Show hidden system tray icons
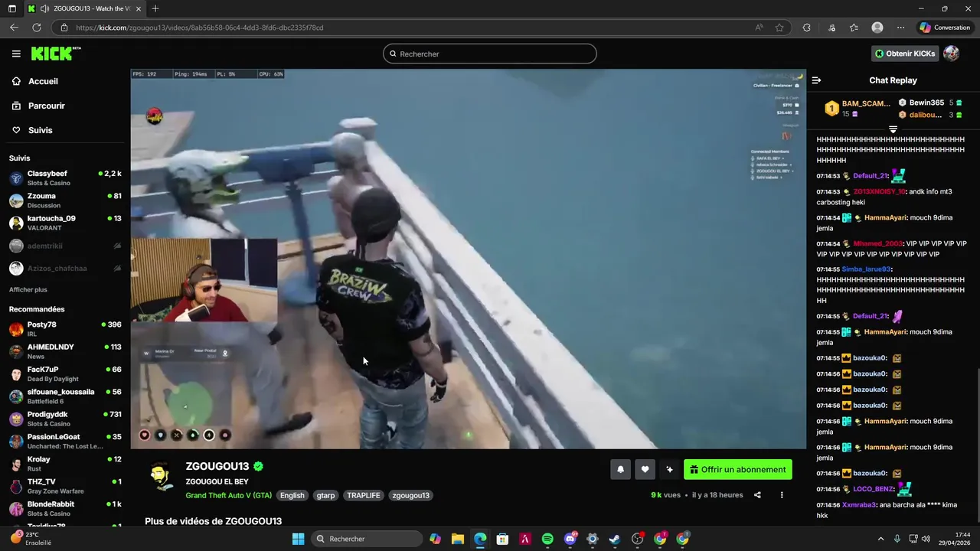The height and width of the screenshot is (551, 980). [x=880, y=539]
